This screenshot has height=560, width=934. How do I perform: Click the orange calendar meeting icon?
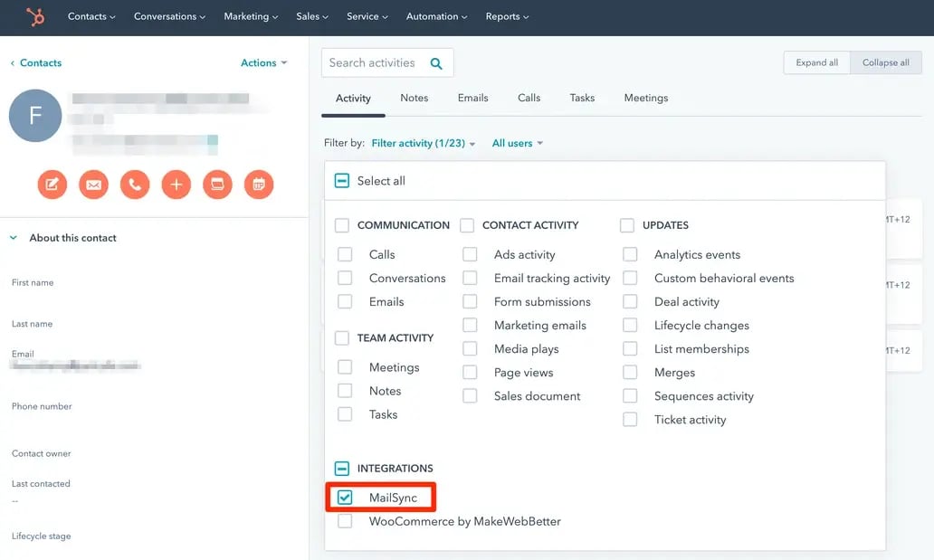(259, 185)
